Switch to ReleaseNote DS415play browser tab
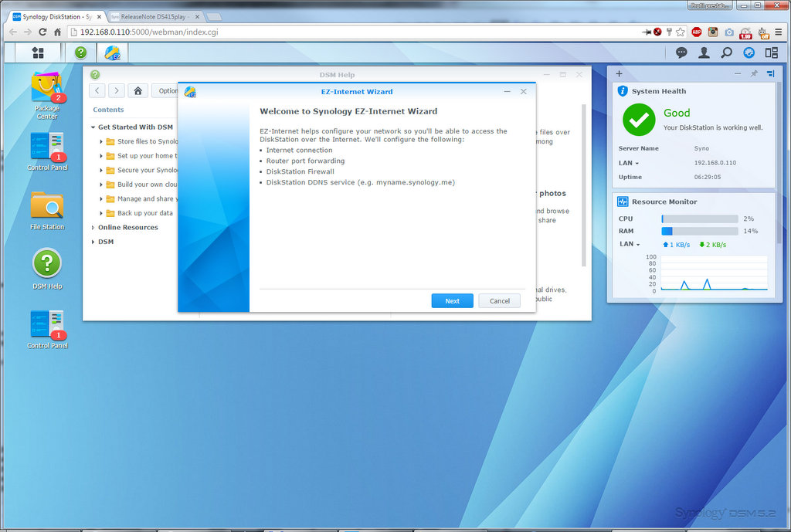Image resolution: width=791 pixels, height=532 pixels. (154, 17)
